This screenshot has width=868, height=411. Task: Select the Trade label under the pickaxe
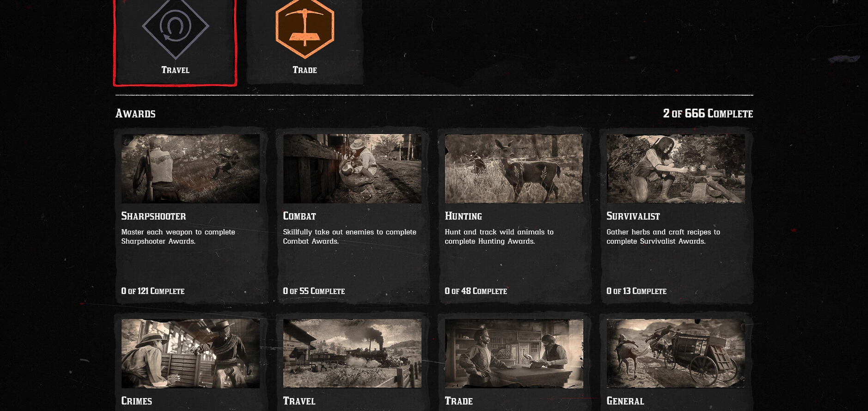coord(305,70)
